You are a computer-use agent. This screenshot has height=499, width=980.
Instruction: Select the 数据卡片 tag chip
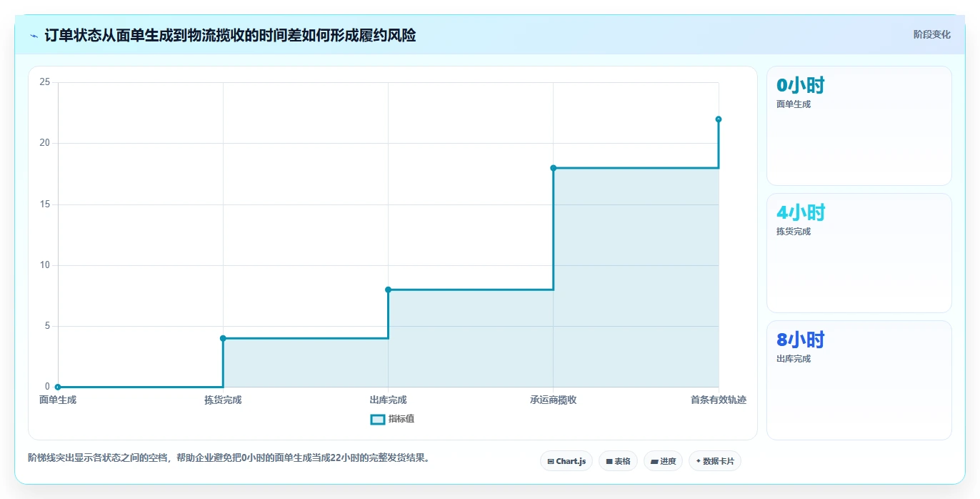pyautogui.click(x=715, y=461)
